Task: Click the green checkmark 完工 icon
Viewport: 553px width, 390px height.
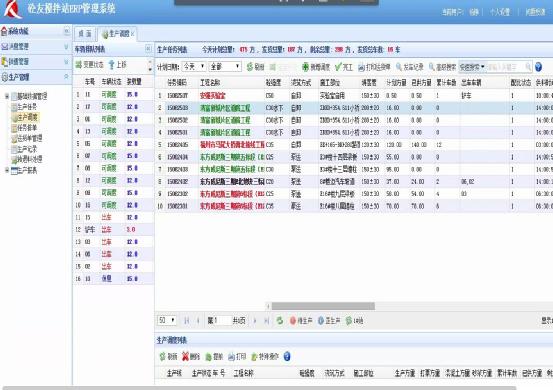Action: tap(338, 67)
